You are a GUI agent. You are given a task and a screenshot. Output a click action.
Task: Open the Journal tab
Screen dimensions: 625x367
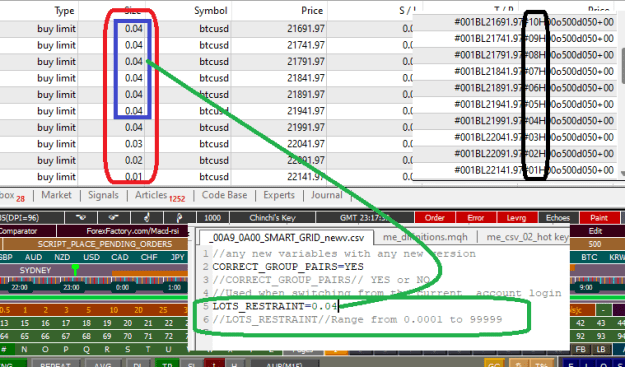pyautogui.click(x=326, y=195)
